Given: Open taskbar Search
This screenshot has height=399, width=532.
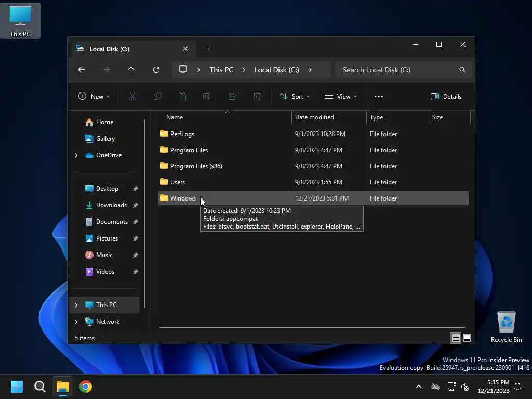Looking at the screenshot, I should (x=39, y=387).
